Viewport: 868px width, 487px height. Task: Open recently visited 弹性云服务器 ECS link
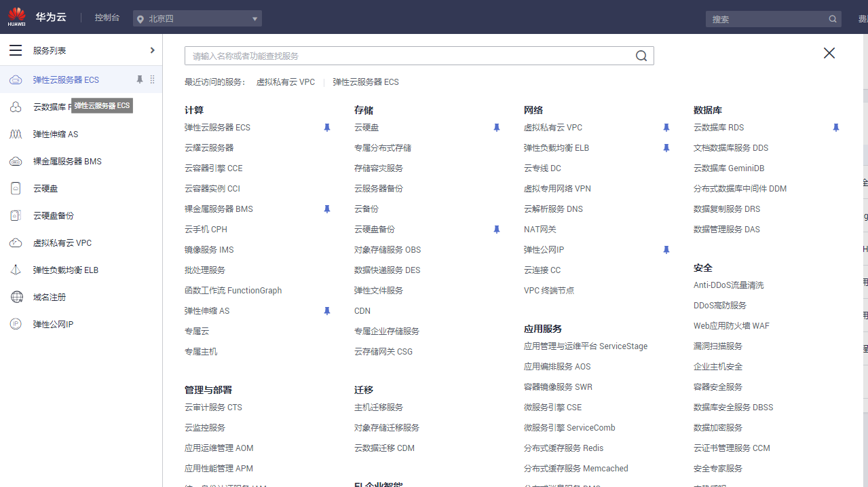(x=366, y=82)
